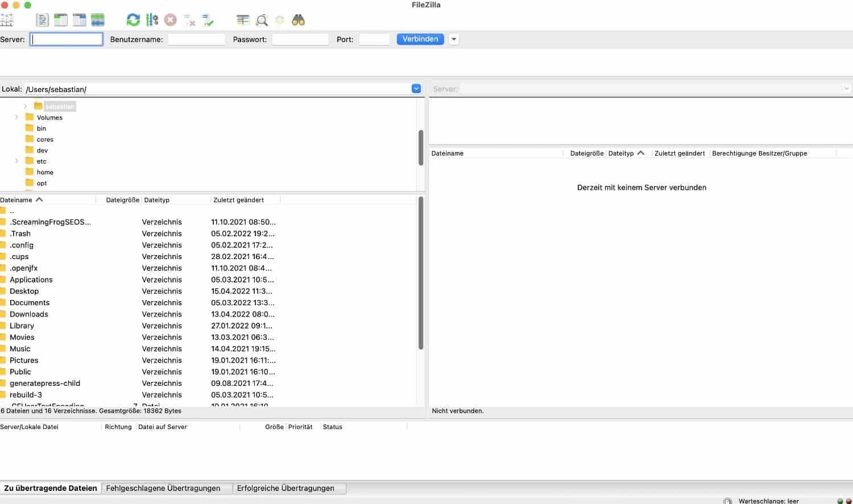This screenshot has width=853, height=504.
Task: Toggle the local directory tree view
Action: point(60,19)
